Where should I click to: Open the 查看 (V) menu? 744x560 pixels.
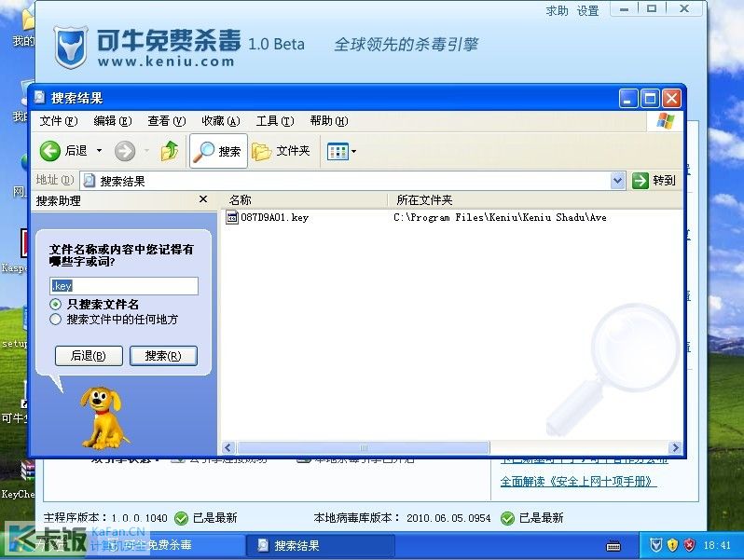167,121
